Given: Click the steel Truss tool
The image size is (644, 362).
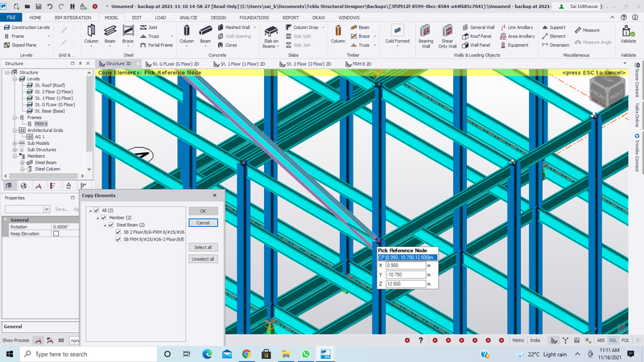Looking at the screenshot, I should pos(150,36).
